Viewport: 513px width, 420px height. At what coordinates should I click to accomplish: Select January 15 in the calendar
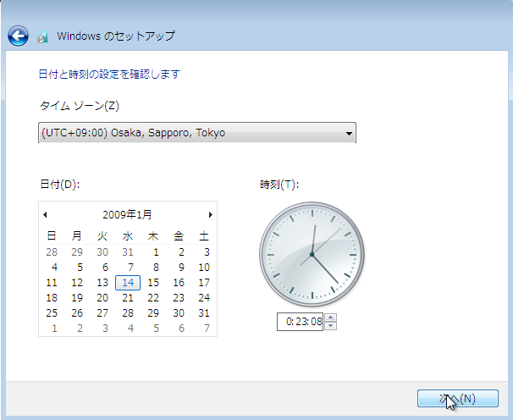point(153,283)
